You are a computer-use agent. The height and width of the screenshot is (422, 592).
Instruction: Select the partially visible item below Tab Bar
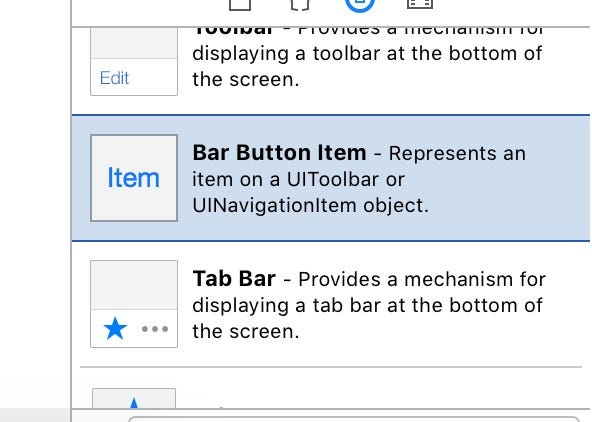pyautogui.click(x=134, y=398)
